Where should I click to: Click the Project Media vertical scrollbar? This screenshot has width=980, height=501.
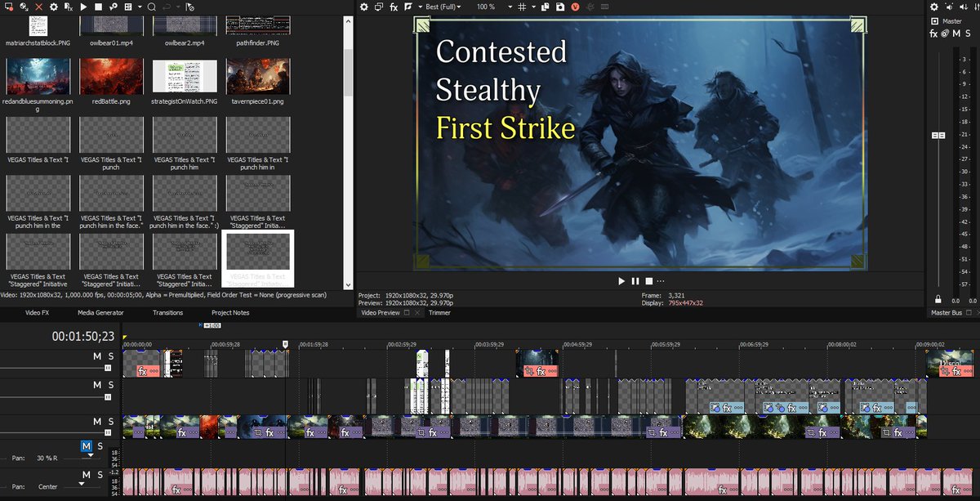pos(349,72)
